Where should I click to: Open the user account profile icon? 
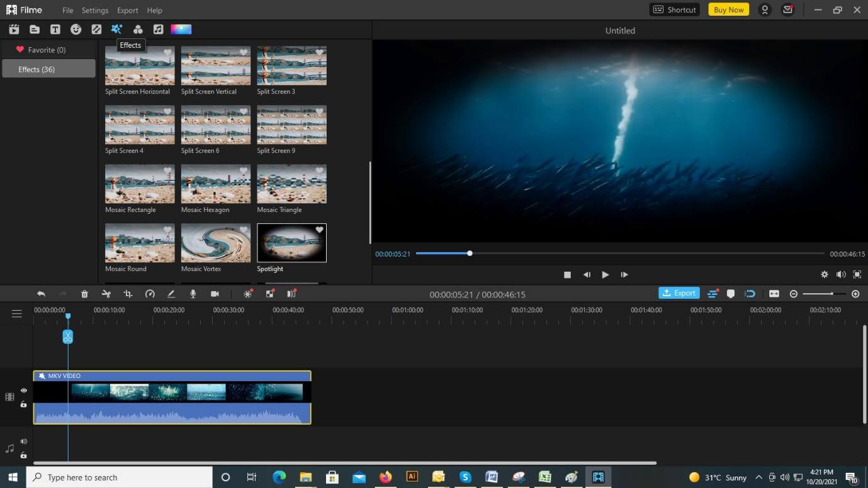(x=765, y=9)
